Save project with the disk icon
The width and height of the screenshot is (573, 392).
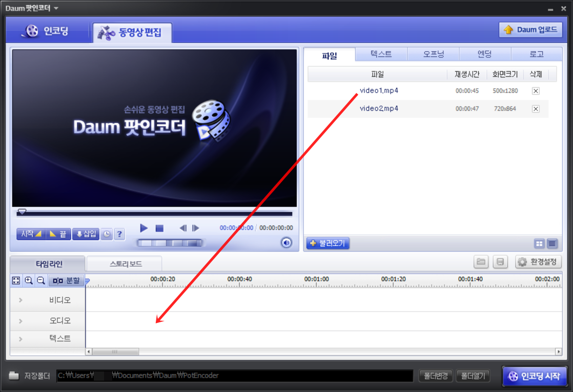pos(500,262)
